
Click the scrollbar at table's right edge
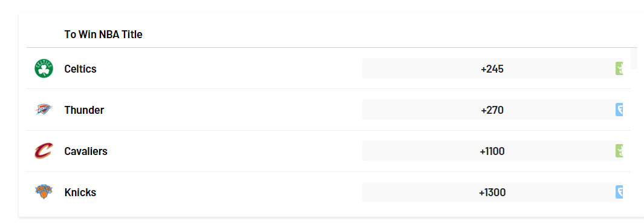pyautogui.click(x=634, y=58)
